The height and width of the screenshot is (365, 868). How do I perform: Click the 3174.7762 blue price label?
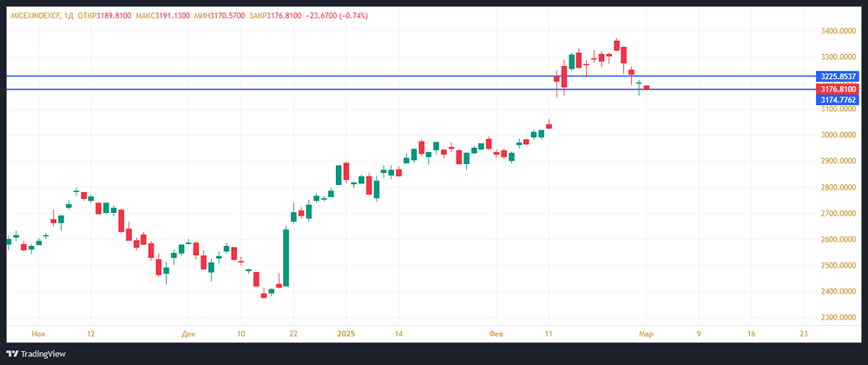pyautogui.click(x=838, y=100)
